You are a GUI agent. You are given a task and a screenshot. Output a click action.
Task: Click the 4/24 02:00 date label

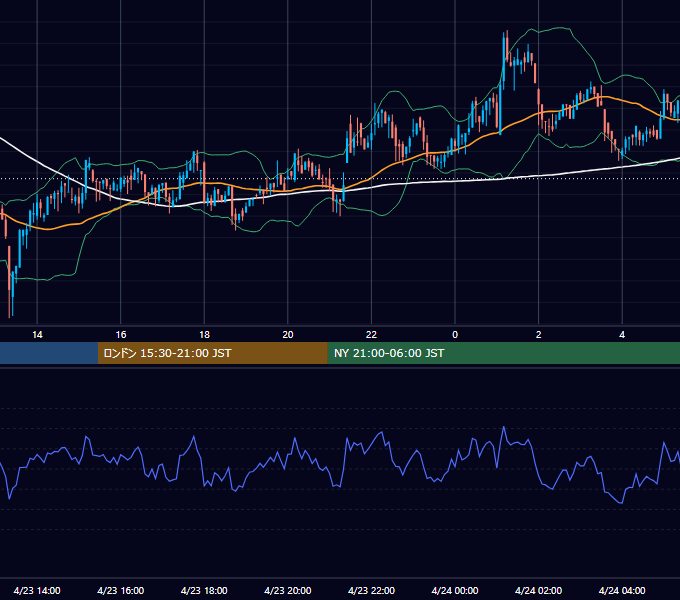[538, 590]
